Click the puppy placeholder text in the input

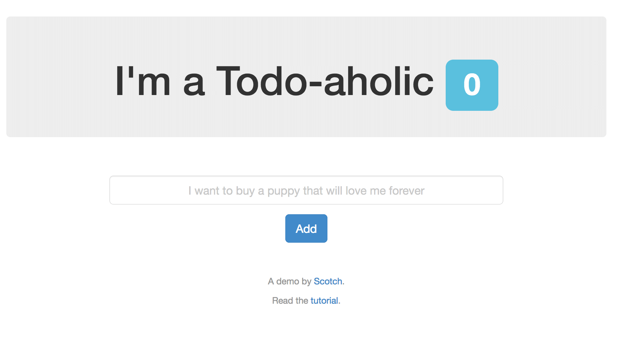(306, 191)
